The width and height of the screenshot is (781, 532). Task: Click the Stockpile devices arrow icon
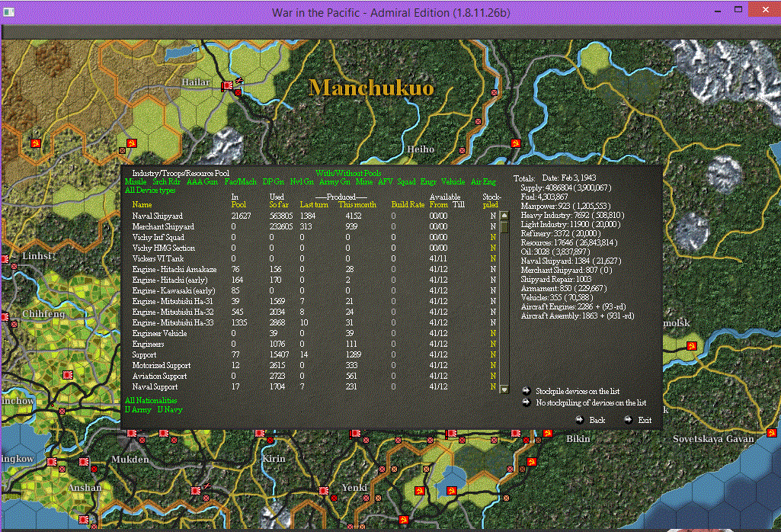(526, 390)
